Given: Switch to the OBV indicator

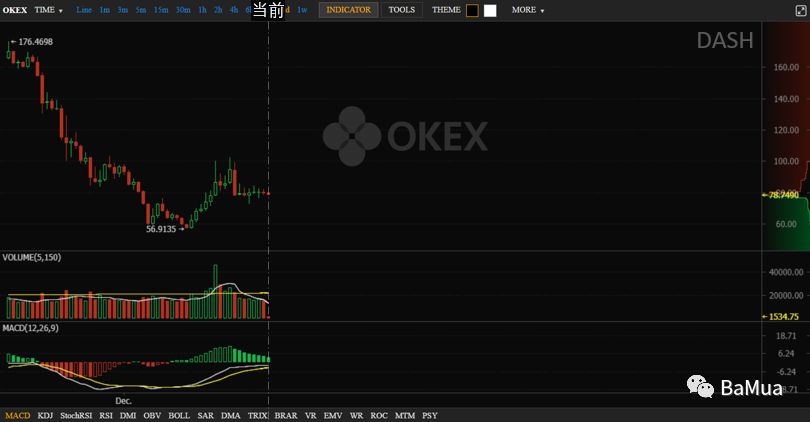Looking at the screenshot, I should coord(152,415).
